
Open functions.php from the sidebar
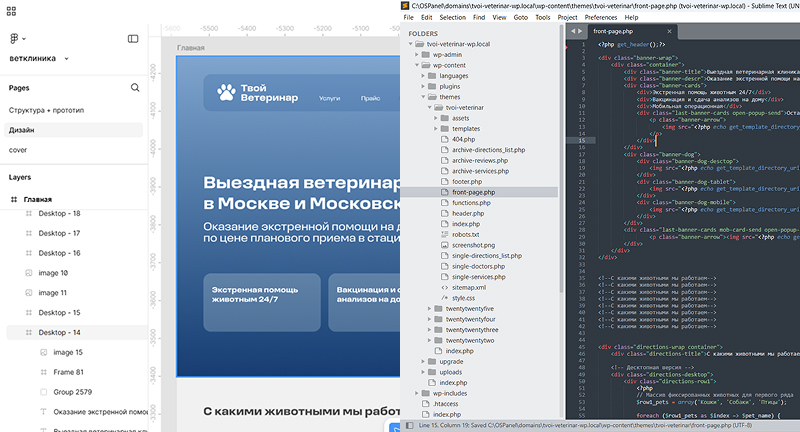click(471, 203)
